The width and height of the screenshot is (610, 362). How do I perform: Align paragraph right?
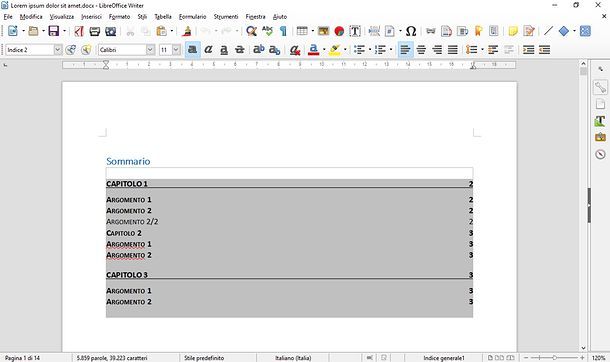[437, 50]
